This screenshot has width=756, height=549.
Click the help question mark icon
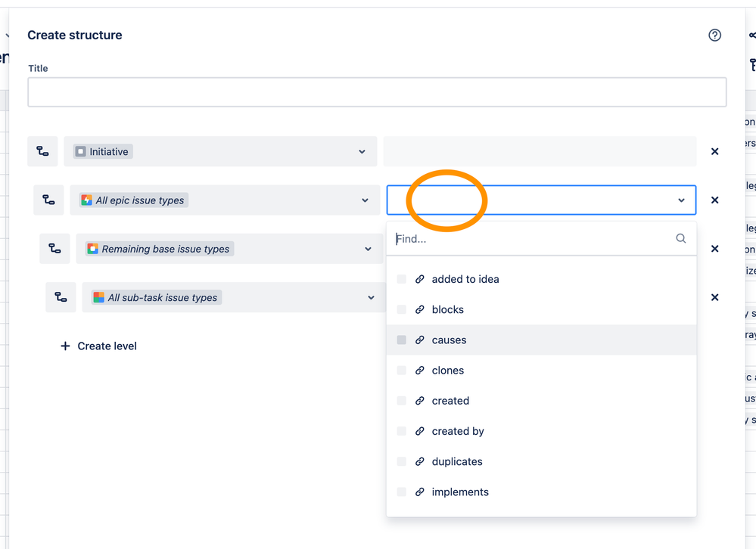pyautogui.click(x=714, y=36)
